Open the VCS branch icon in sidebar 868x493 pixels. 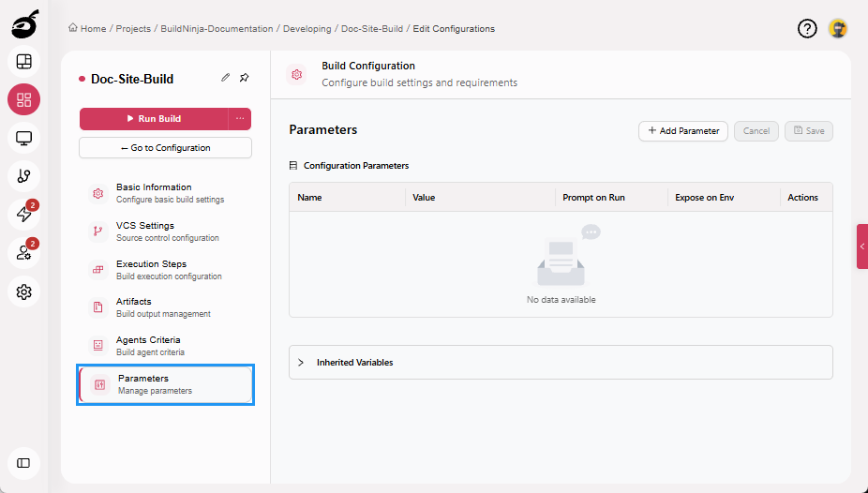[23, 176]
